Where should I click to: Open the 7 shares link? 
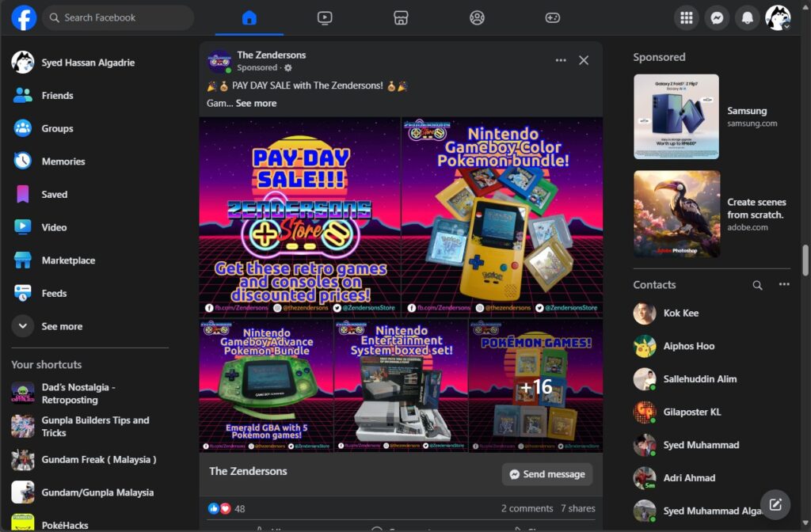pos(578,509)
